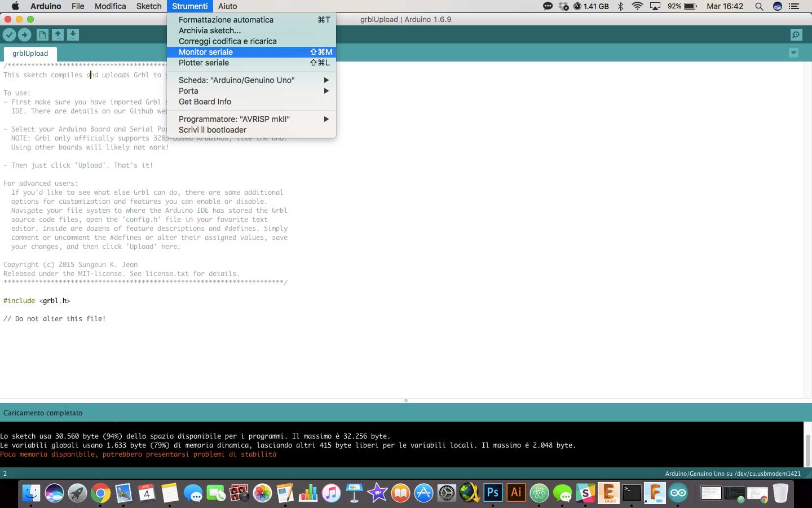The height and width of the screenshot is (508, 812).
Task: Open Notification Center list icon
Action: (x=795, y=6)
